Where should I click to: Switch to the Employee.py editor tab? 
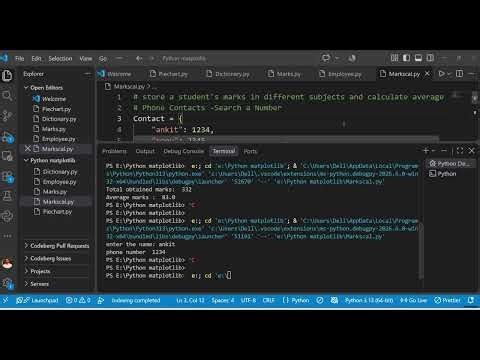[340, 74]
